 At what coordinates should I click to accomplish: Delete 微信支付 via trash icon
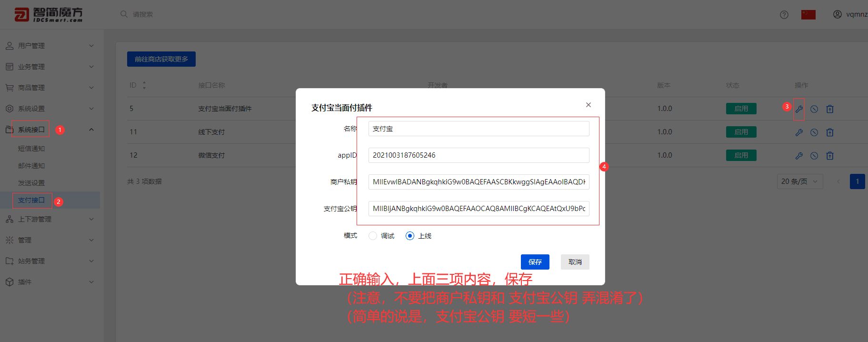(x=830, y=156)
